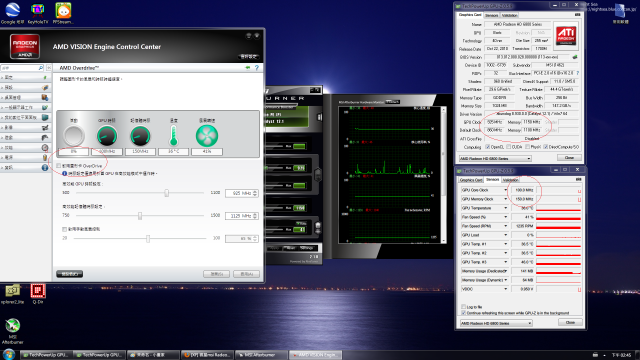The image size is (640, 360).
Task: Click Close button in GPU-Z Sensors window
Action: click(x=570, y=322)
